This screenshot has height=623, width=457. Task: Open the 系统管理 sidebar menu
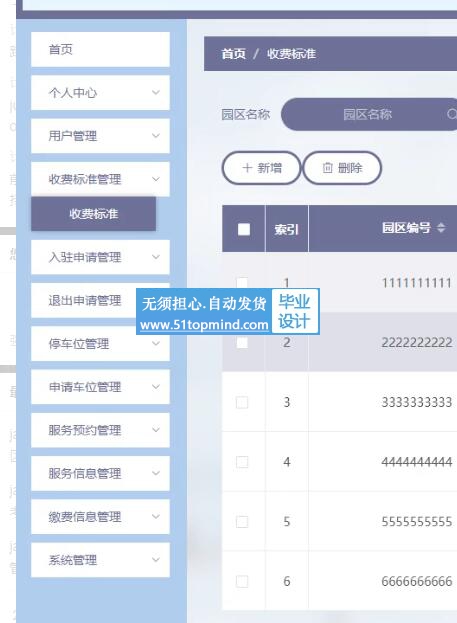[x=100, y=560]
